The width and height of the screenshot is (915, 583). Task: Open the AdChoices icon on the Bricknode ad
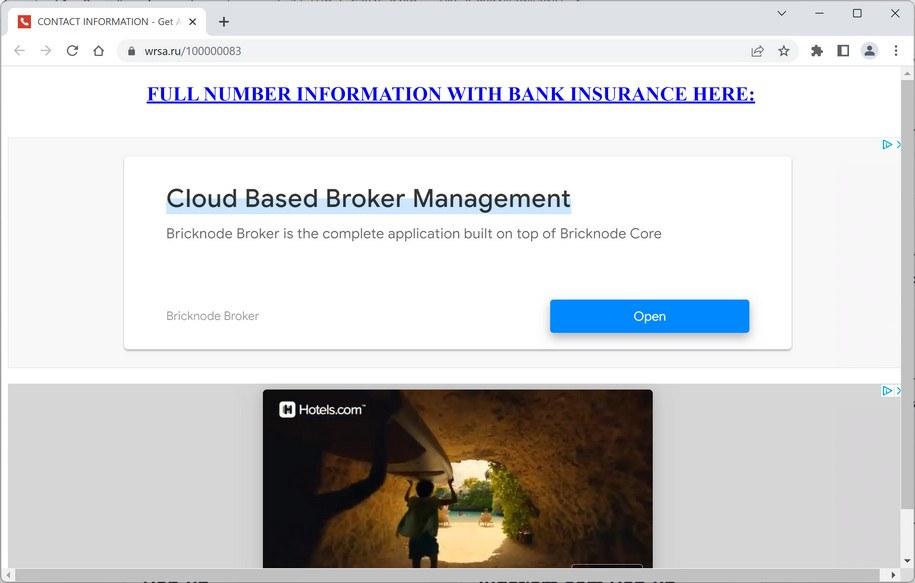click(887, 144)
